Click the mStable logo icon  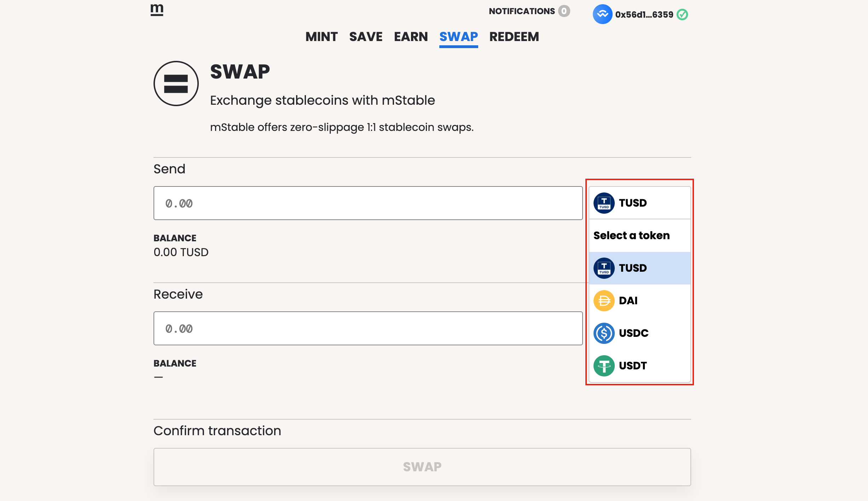157,10
